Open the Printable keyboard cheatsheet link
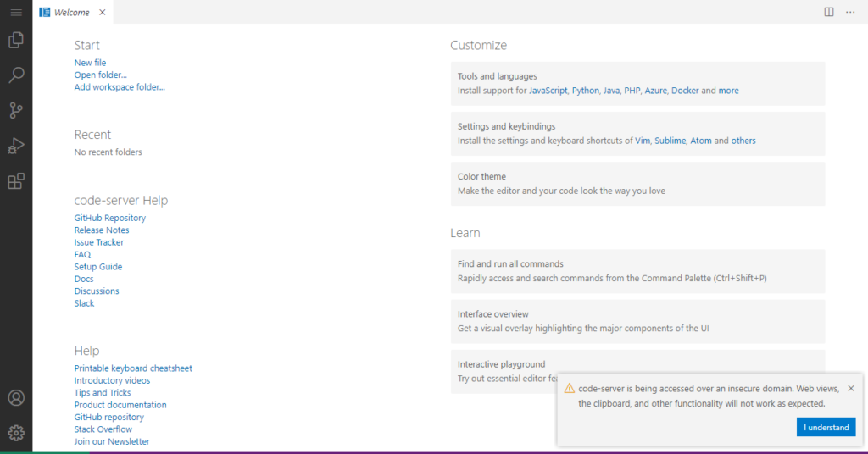This screenshot has height=454, width=868. tap(133, 368)
